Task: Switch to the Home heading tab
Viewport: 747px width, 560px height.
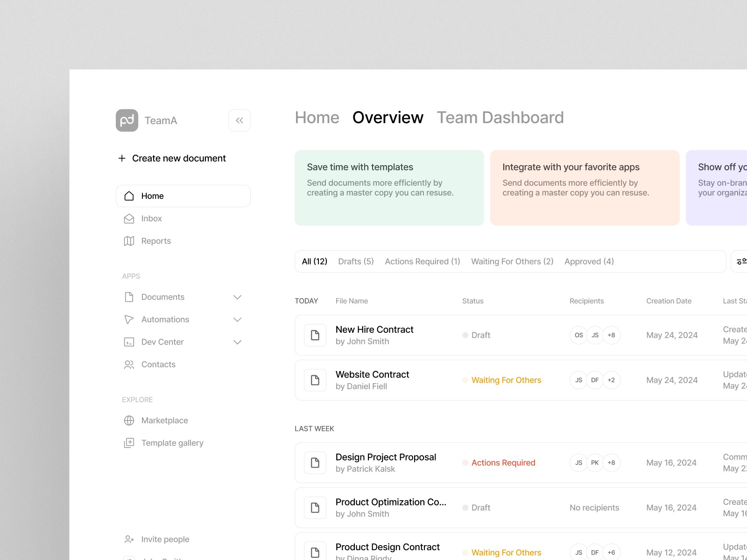Action: click(317, 118)
